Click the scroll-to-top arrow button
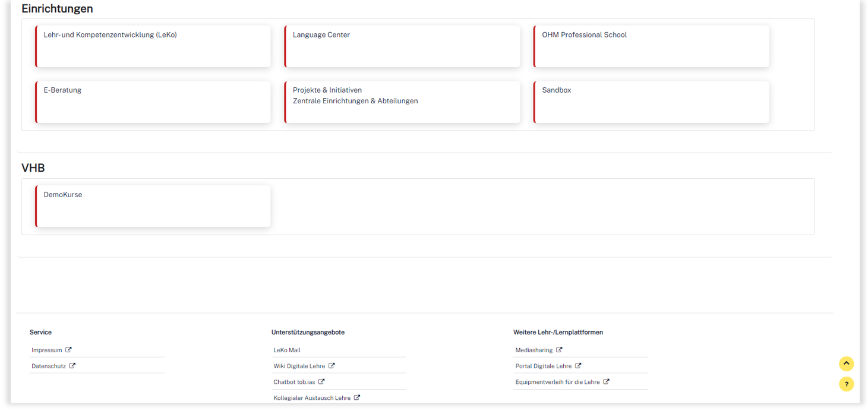 click(x=846, y=364)
